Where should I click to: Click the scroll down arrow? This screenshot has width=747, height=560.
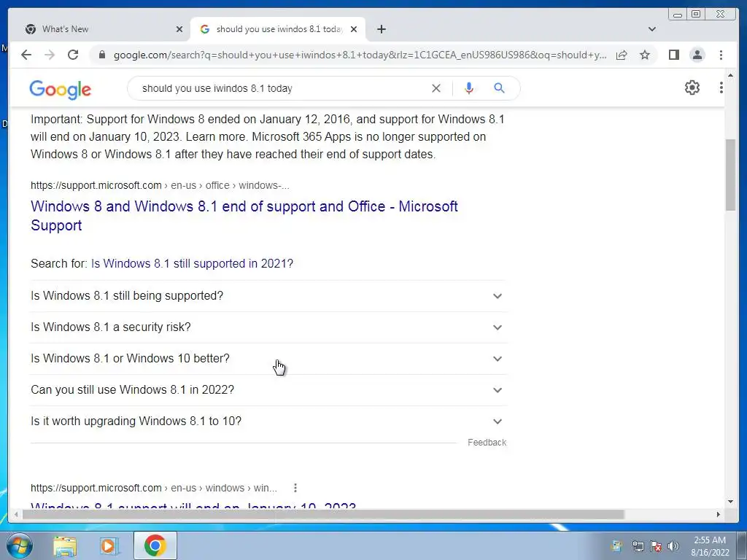[730, 501]
